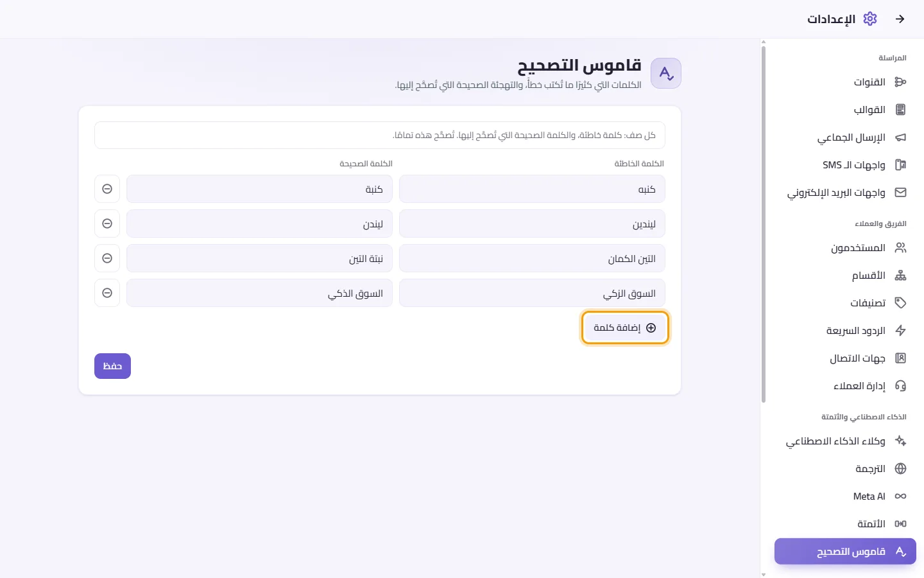
Task: Go to الأتمتة settings page
Action: 845,524
